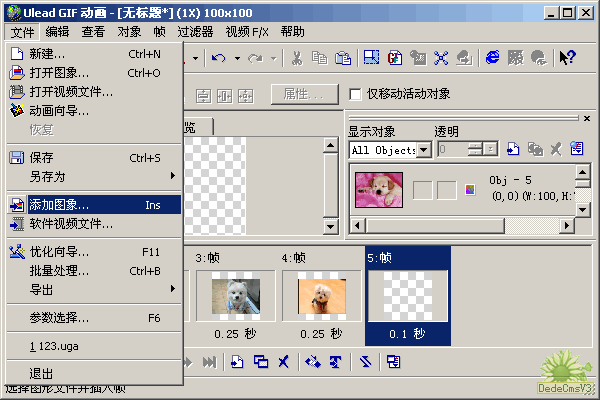Open recent file 1 123.uga

(x=94, y=346)
